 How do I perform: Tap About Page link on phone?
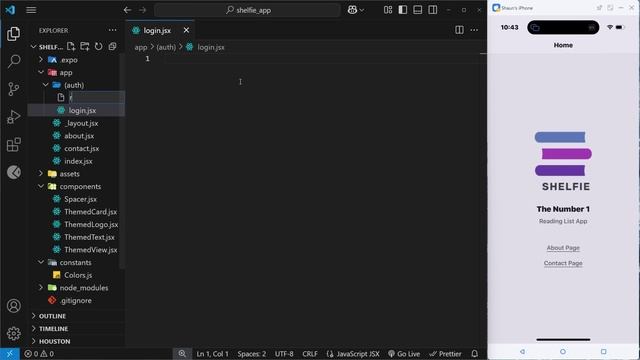(563, 248)
